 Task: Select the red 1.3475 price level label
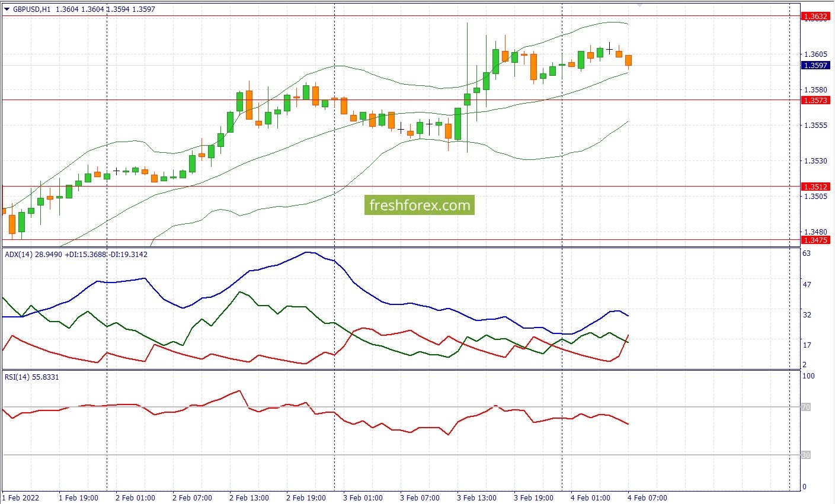[x=815, y=240]
